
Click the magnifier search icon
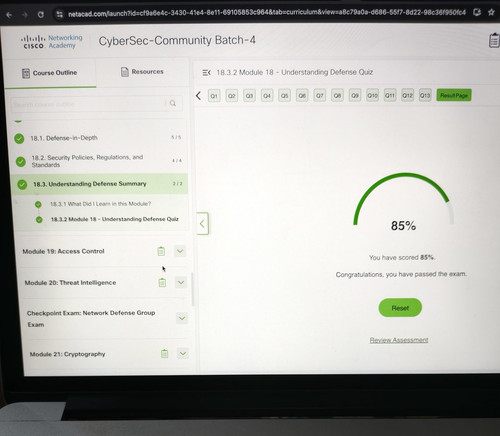click(x=173, y=103)
